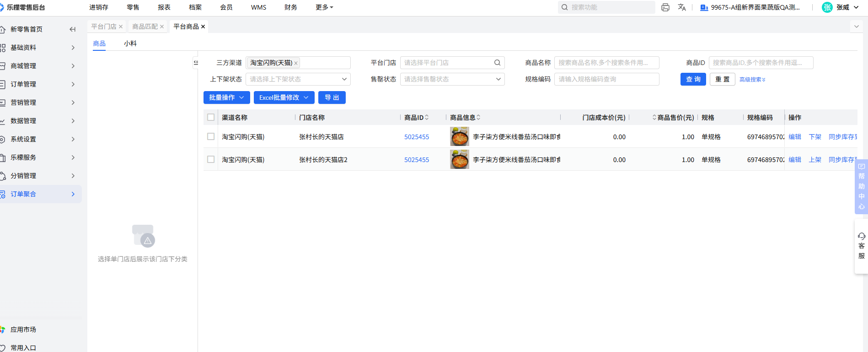Click the 张 user avatar
Screen dimensions: 868x352
point(827,7)
